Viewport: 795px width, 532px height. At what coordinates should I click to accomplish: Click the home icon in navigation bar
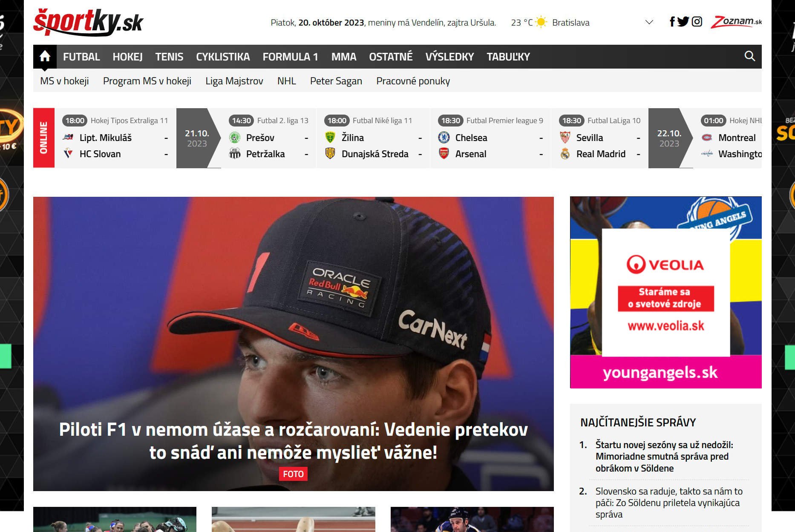tap(45, 56)
